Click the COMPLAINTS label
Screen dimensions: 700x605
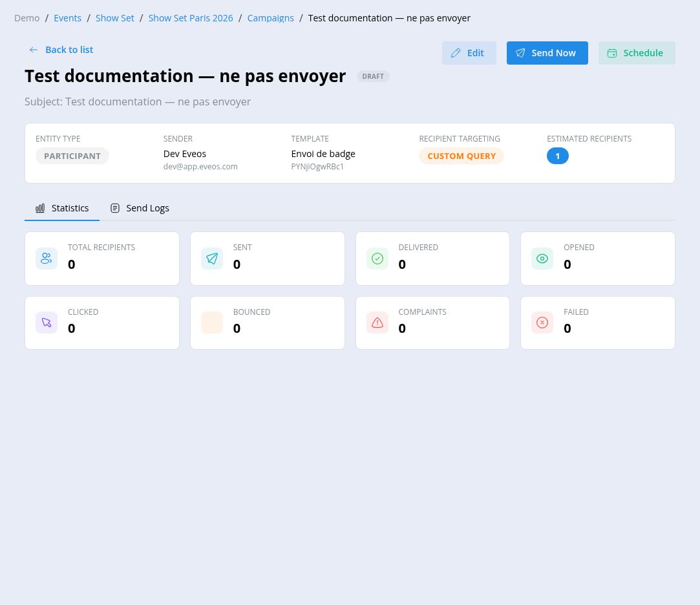[x=422, y=312]
